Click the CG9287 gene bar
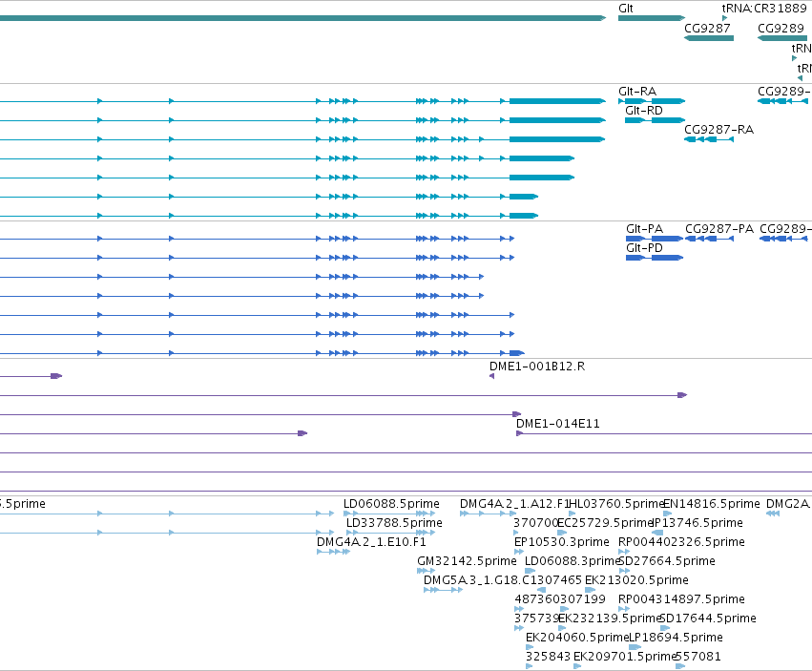The width and height of the screenshot is (812, 671). tap(709, 38)
